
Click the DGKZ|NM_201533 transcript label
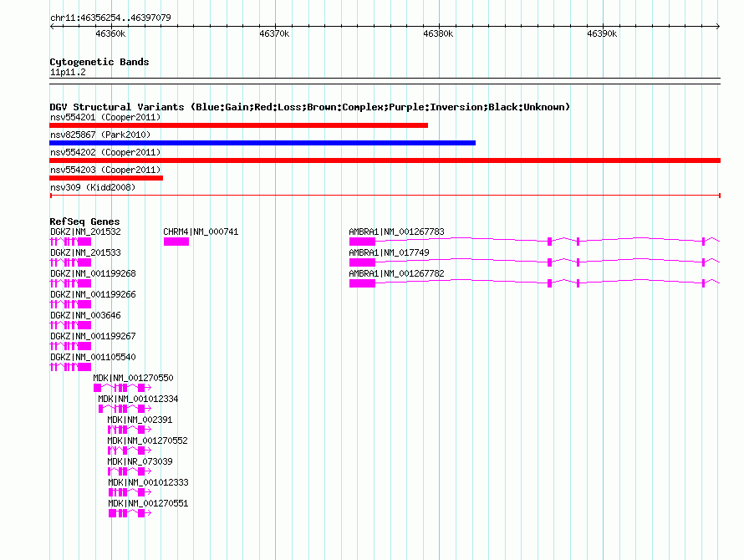tap(85, 252)
